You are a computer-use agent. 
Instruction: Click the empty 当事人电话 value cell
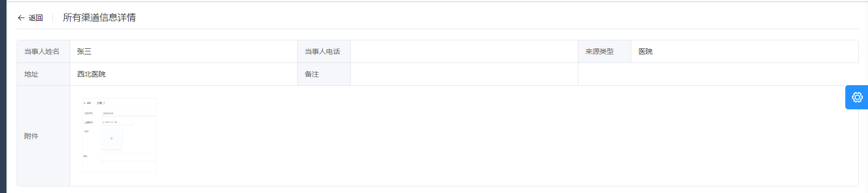point(464,51)
